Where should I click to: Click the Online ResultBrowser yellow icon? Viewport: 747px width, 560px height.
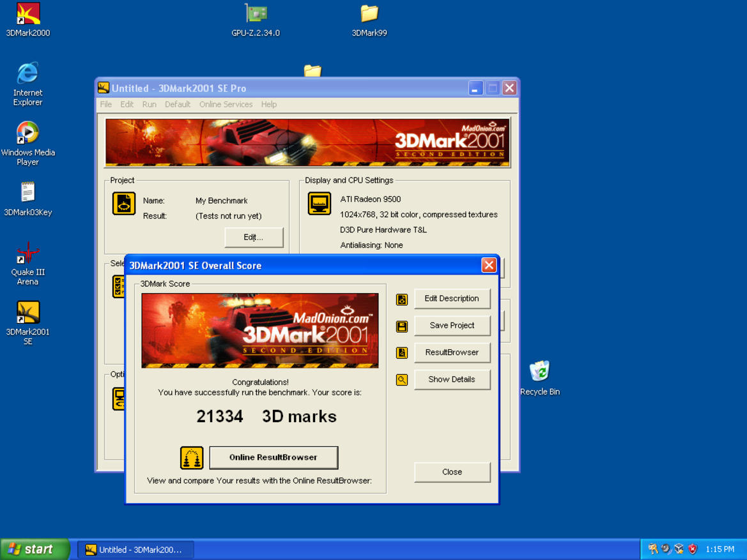click(192, 458)
